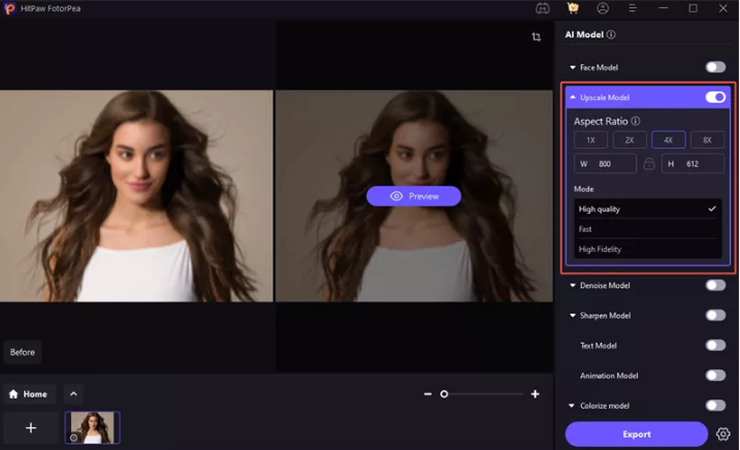Select 2X upscale ratio

pyautogui.click(x=630, y=140)
